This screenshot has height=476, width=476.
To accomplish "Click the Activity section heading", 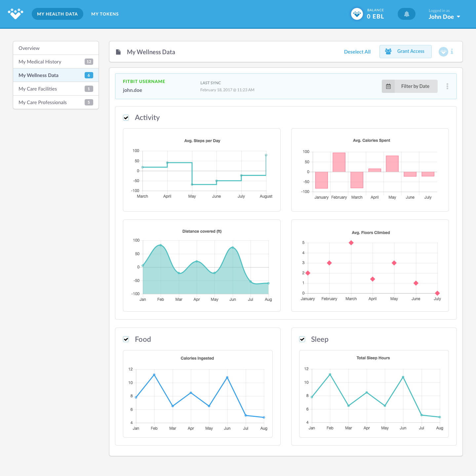I will tap(147, 118).
